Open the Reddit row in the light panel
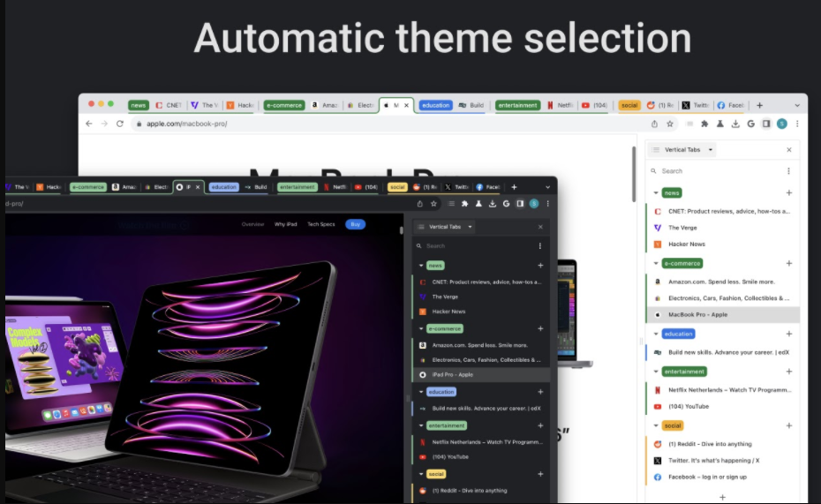821x504 pixels. 723,444
